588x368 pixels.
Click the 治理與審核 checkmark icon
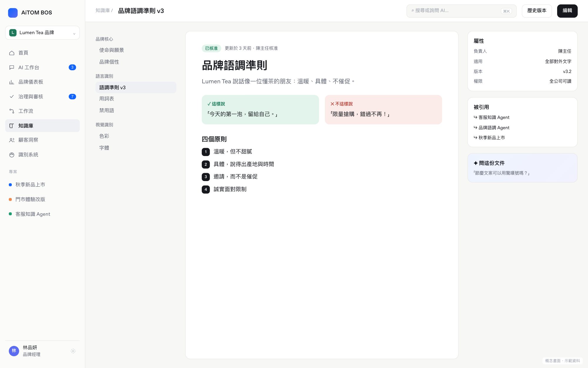[x=12, y=97]
